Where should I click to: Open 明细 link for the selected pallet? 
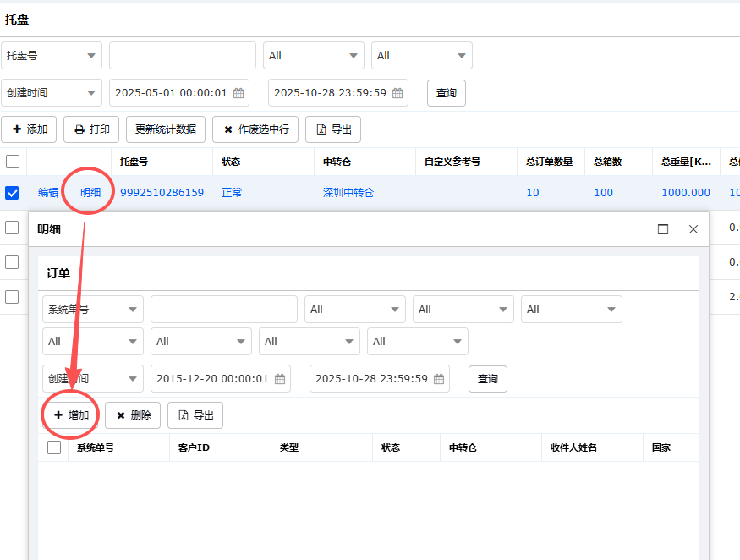click(90, 193)
